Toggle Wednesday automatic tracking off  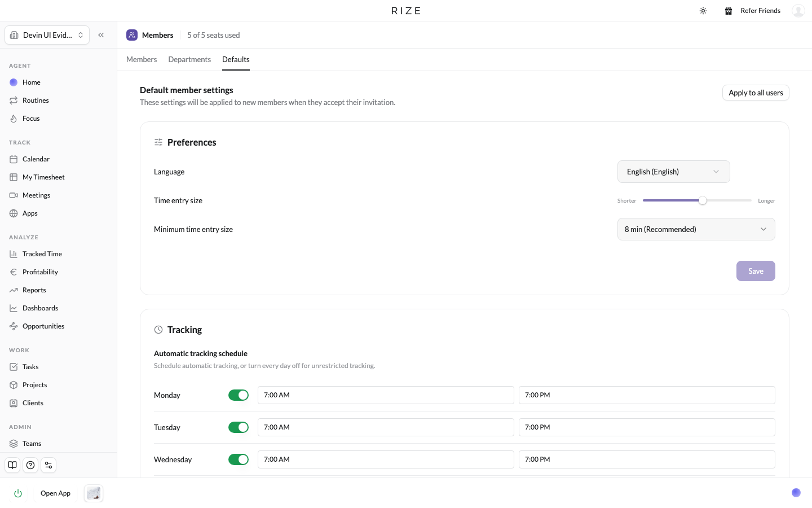point(239,459)
